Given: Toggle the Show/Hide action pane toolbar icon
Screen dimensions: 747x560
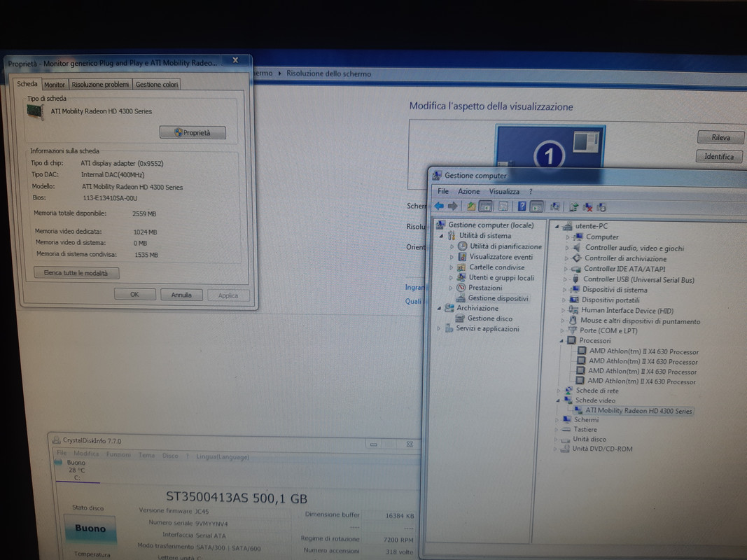Looking at the screenshot, I should 536,206.
